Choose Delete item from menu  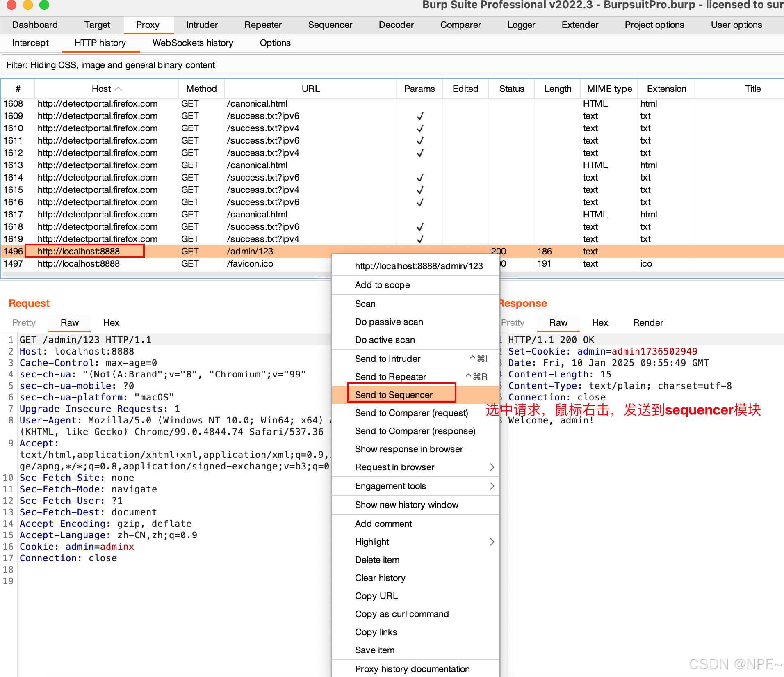coord(416,560)
